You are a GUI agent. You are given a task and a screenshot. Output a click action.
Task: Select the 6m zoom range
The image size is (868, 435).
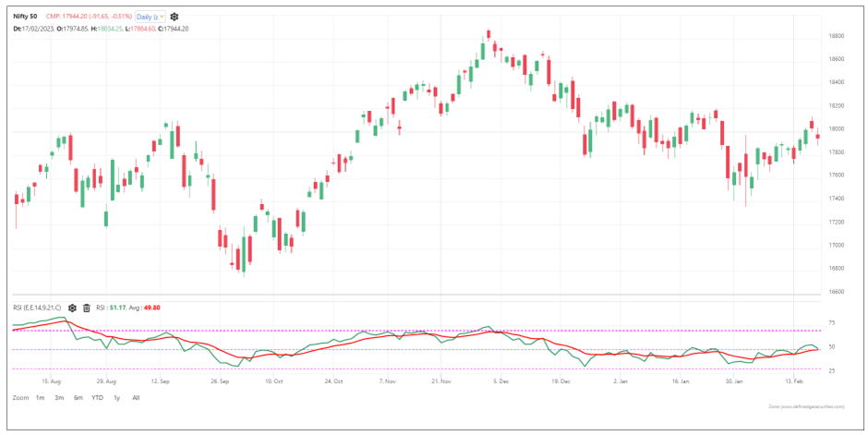78,397
